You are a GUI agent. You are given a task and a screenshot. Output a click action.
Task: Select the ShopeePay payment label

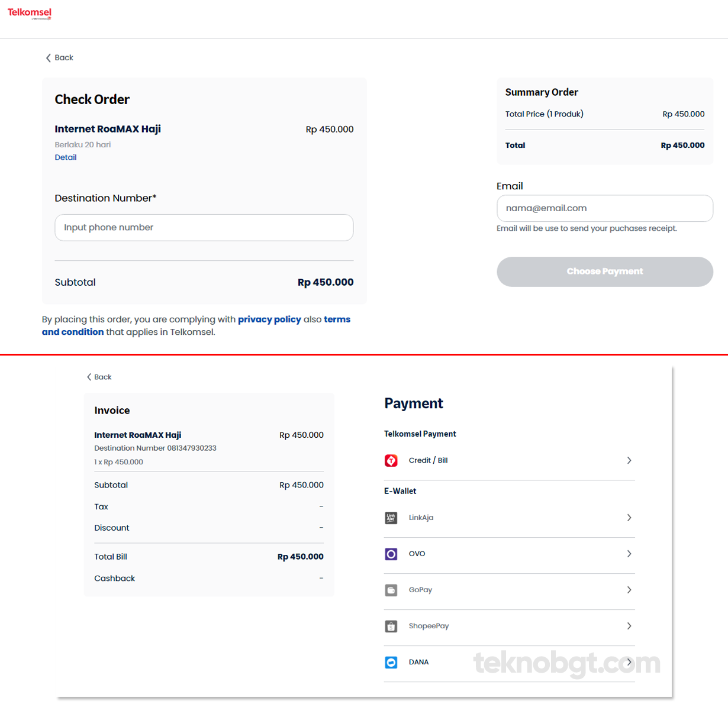pyautogui.click(x=429, y=626)
